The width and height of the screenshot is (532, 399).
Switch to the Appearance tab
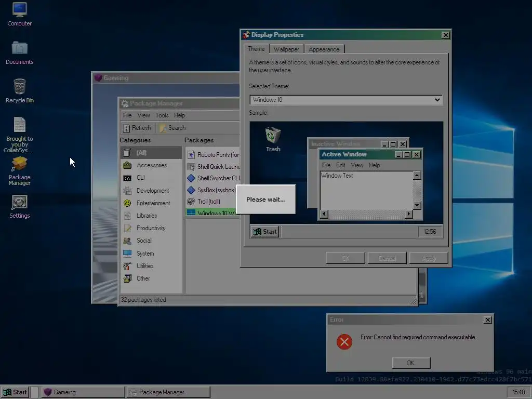[324, 49]
